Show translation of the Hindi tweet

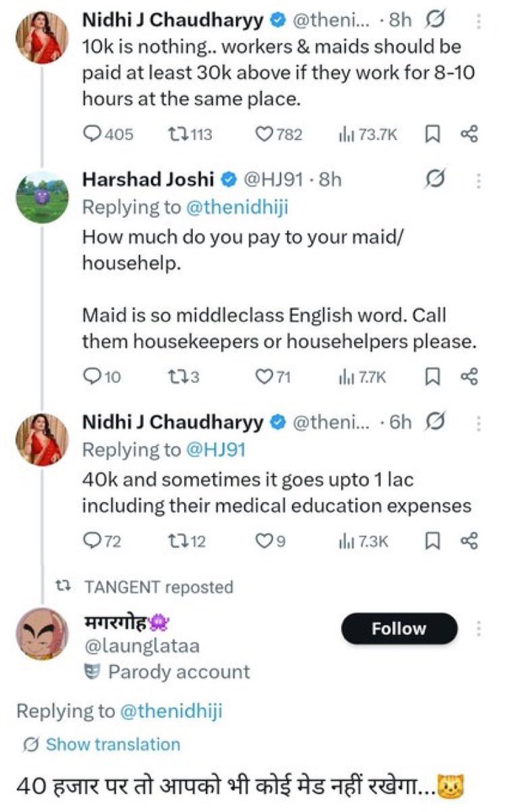(x=112, y=744)
